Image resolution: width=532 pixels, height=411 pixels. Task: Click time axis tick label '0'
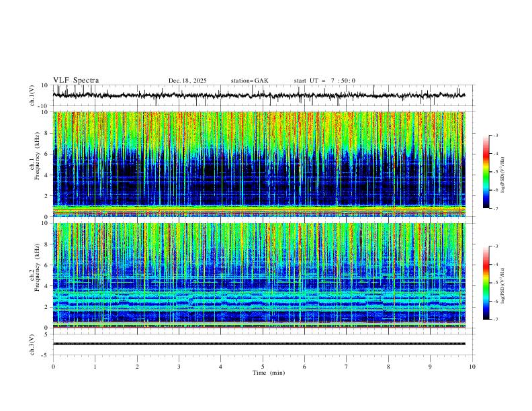coord(53,367)
